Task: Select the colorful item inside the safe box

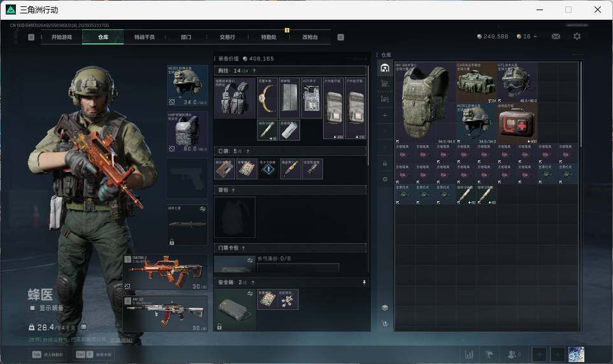Action: 268,299
